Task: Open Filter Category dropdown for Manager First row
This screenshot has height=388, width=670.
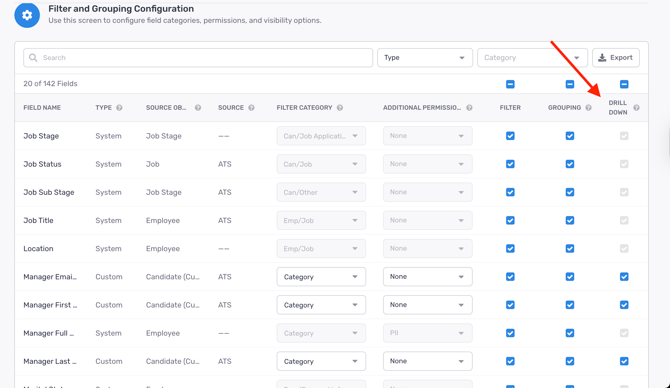Action: [321, 305]
